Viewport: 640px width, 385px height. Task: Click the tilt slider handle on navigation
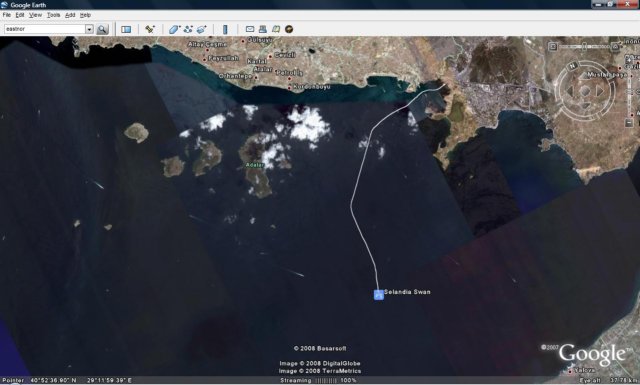(584, 47)
